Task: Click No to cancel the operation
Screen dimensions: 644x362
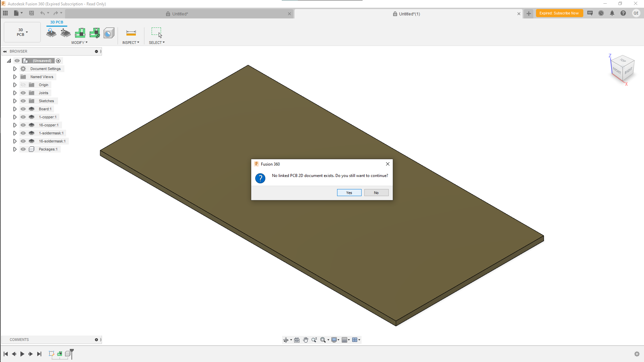Action: point(376,192)
